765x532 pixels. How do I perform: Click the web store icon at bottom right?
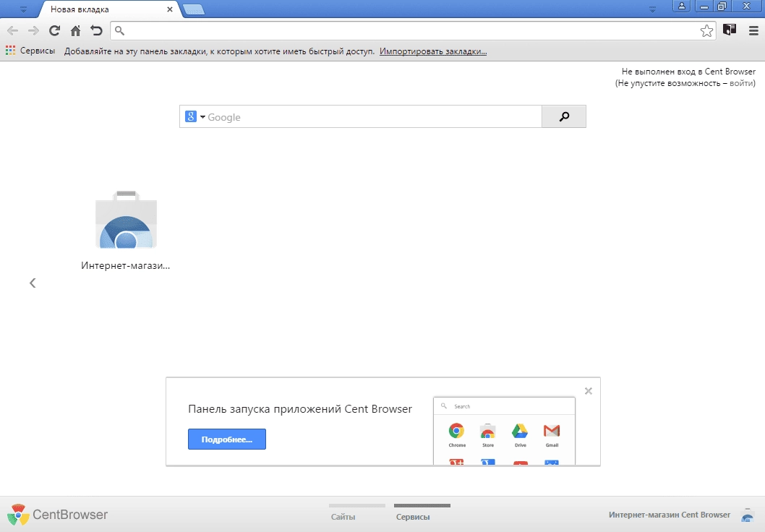coord(748,515)
